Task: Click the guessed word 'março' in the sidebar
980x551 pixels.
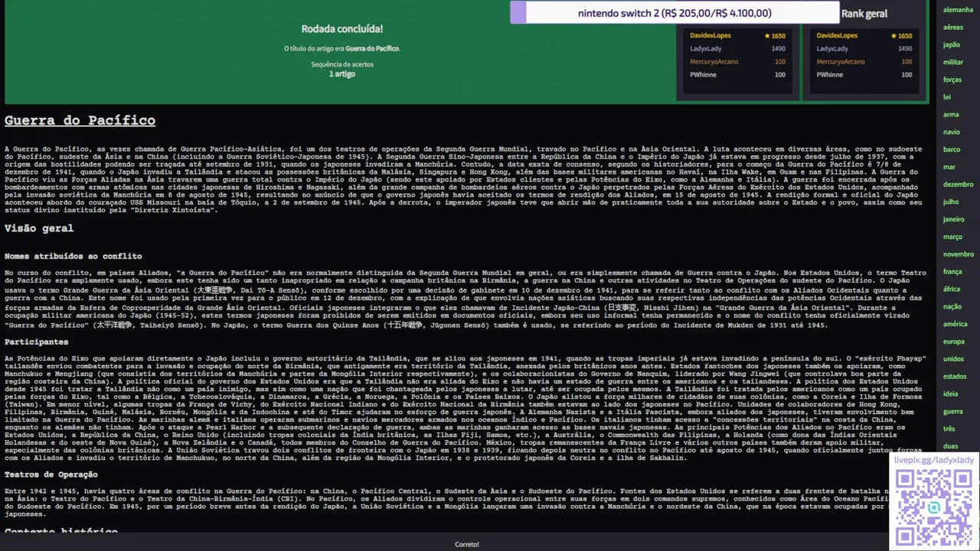Action: click(952, 237)
